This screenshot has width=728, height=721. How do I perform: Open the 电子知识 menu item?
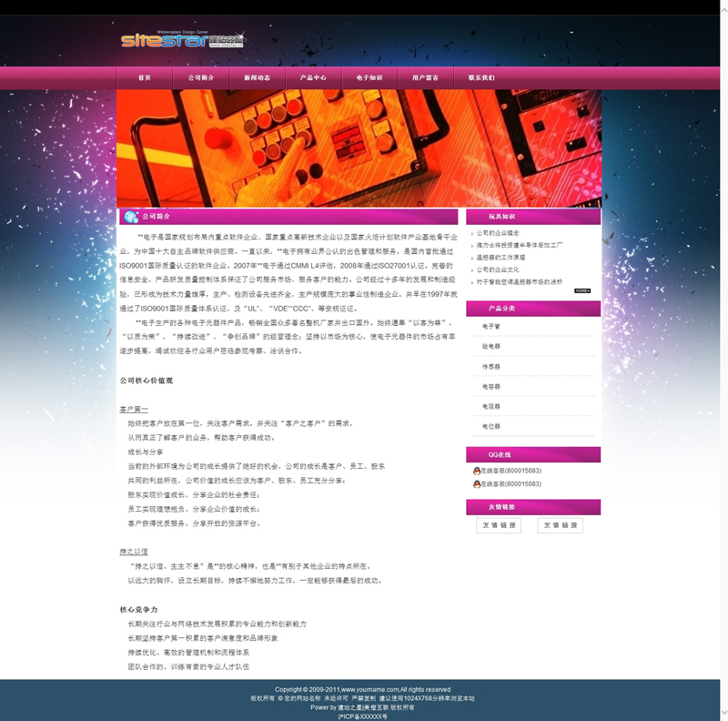369,78
